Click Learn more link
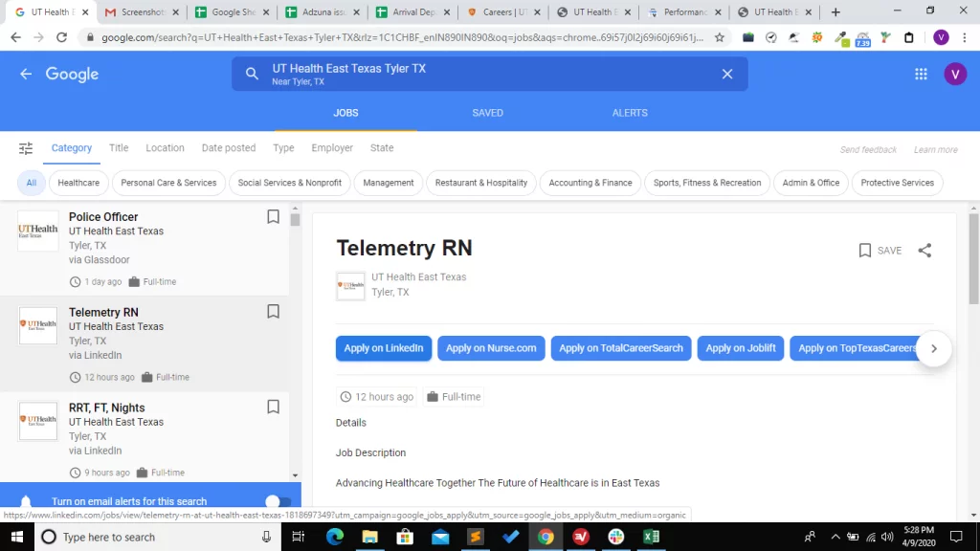This screenshot has width=980, height=551. coord(935,150)
